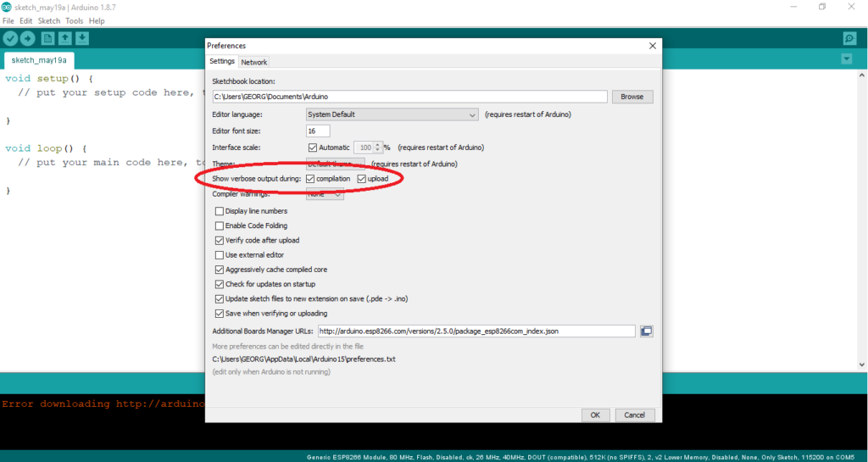The image size is (868, 462).
Task: Open the Tools menu
Action: (x=75, y=20)
